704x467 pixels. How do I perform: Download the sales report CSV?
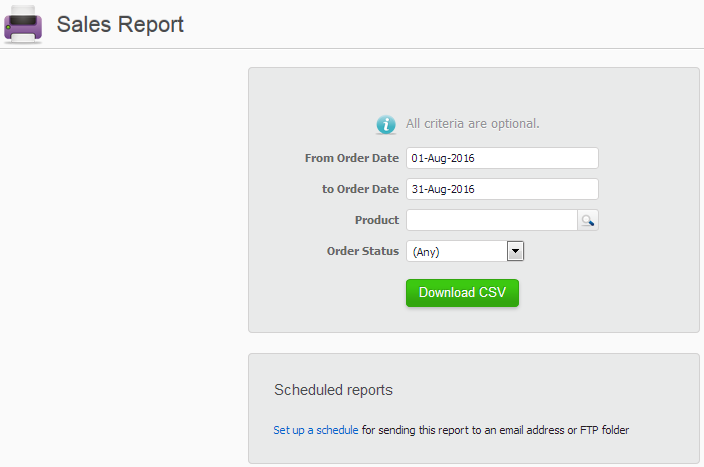coord(462,293)
